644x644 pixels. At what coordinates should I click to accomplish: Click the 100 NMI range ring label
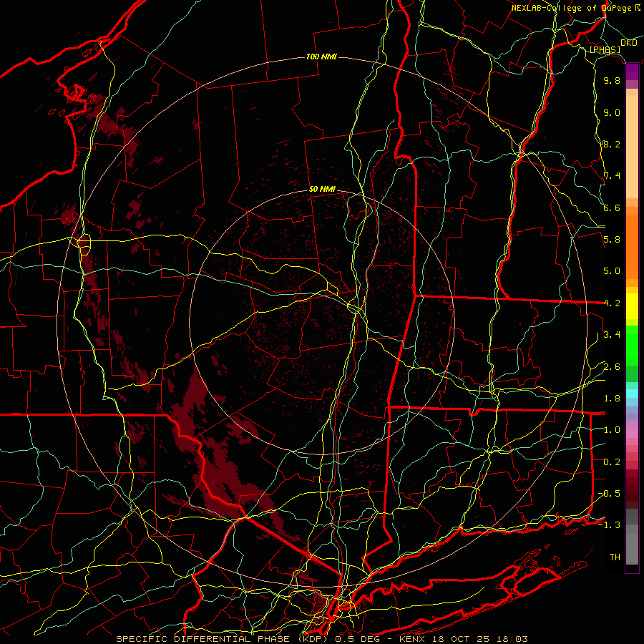click(321, 57)
